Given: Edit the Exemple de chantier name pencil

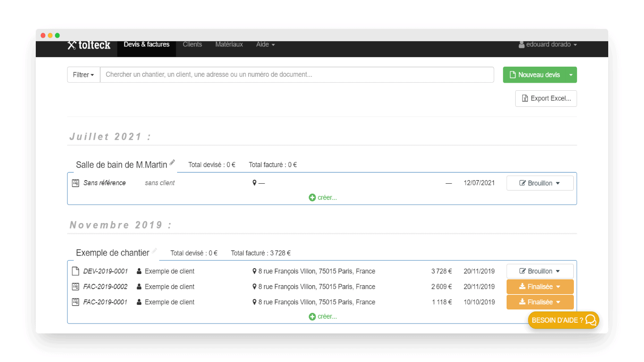Looking at the screenshot, I should pyautogui.click(x=154, y=251).
